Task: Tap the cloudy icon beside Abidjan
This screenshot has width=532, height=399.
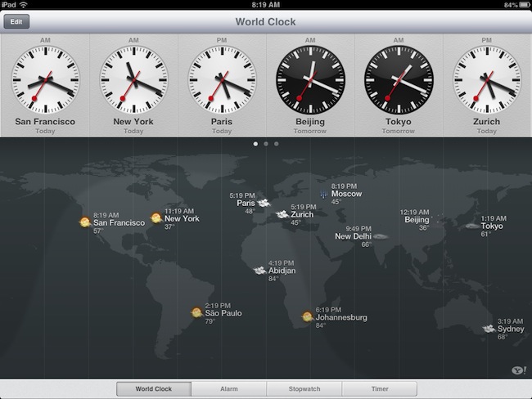Action: pos(260,271)
